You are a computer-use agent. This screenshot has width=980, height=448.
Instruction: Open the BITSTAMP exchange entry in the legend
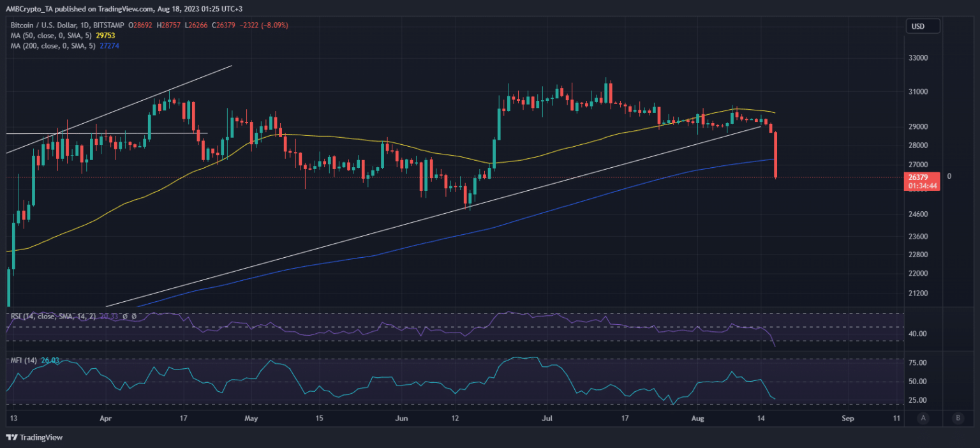coord(108,26)
